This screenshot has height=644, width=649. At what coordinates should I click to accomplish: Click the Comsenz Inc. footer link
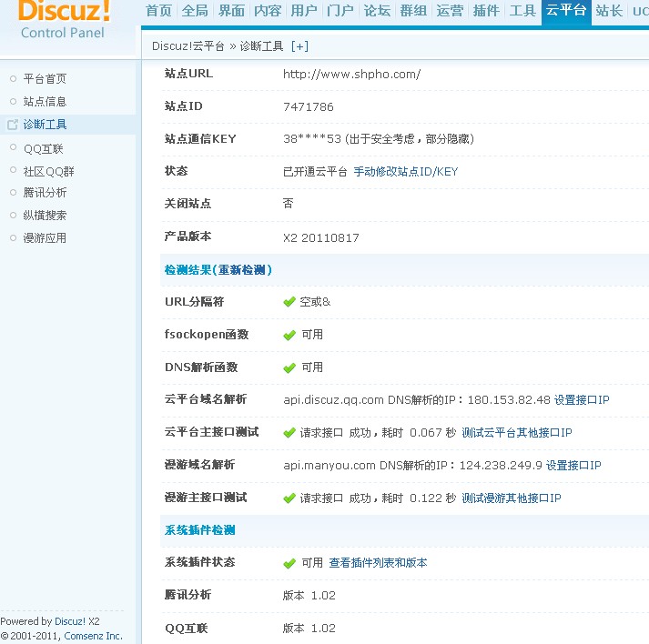pyautogui.click(x=93, y=636)
